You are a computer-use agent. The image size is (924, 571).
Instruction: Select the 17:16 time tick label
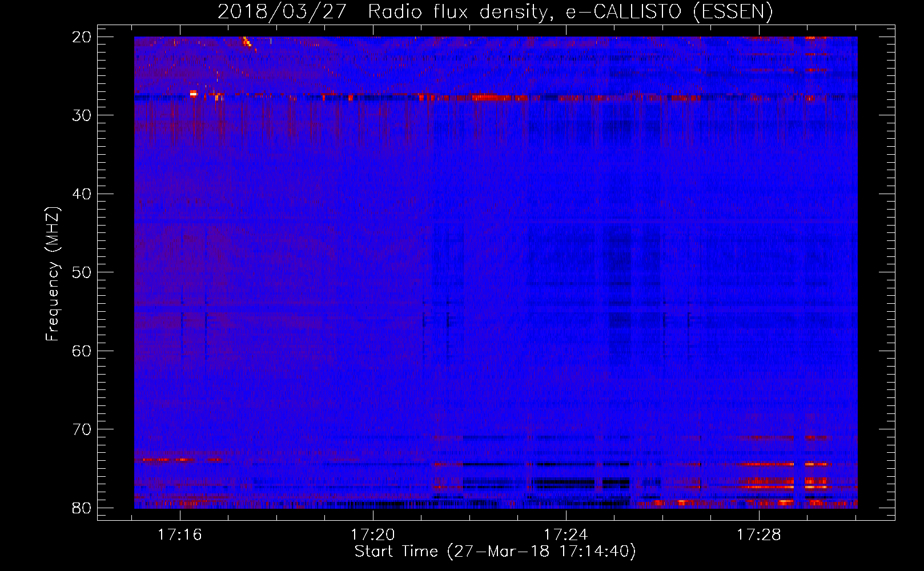coord(180,535)
